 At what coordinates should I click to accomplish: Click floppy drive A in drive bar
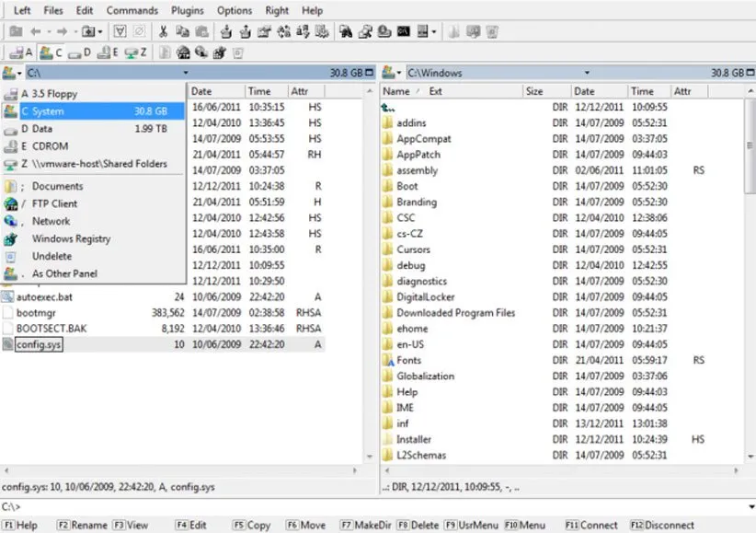[22, 52]
